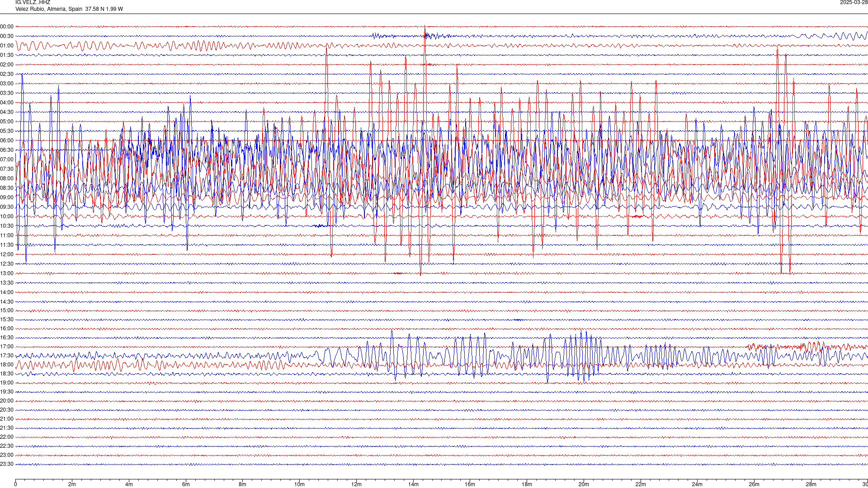Select the 05:00 row label
The image size is (868, 488).
(x=7, y=122)
